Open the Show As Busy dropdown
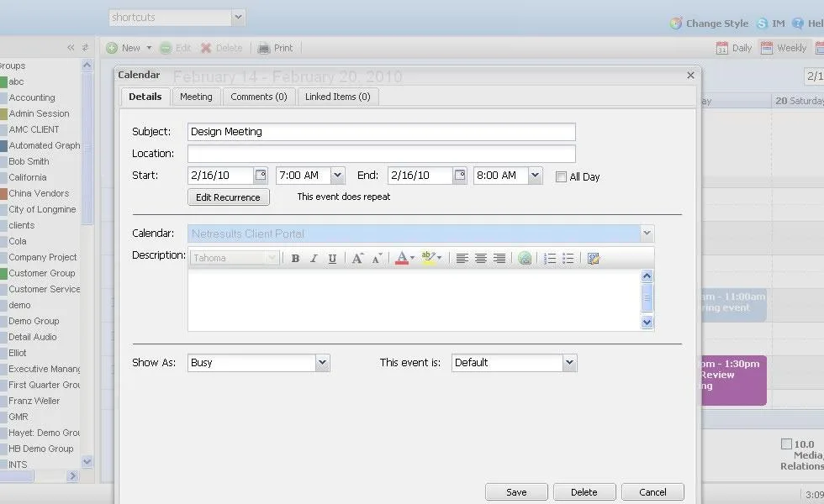 (x=322, y=363)
